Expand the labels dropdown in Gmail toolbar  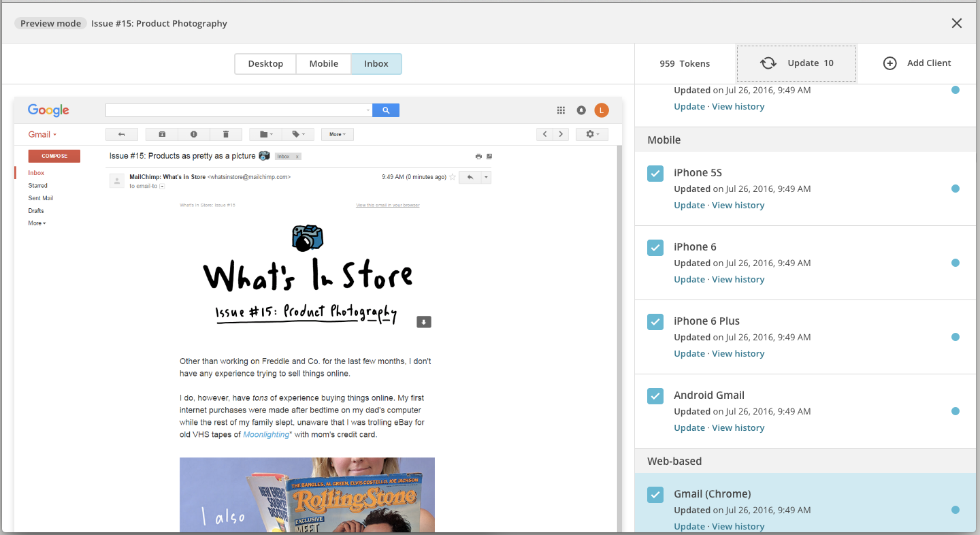coord(298,134)
